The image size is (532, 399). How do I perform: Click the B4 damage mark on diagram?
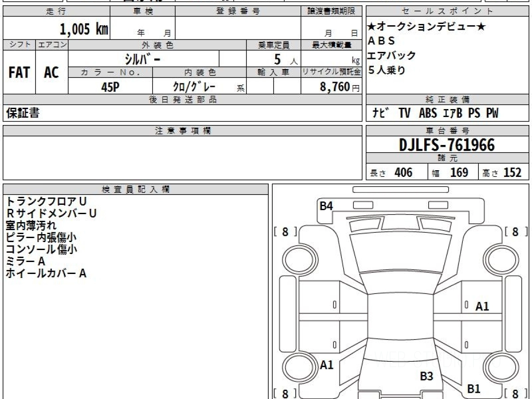[x=327, y=206]
